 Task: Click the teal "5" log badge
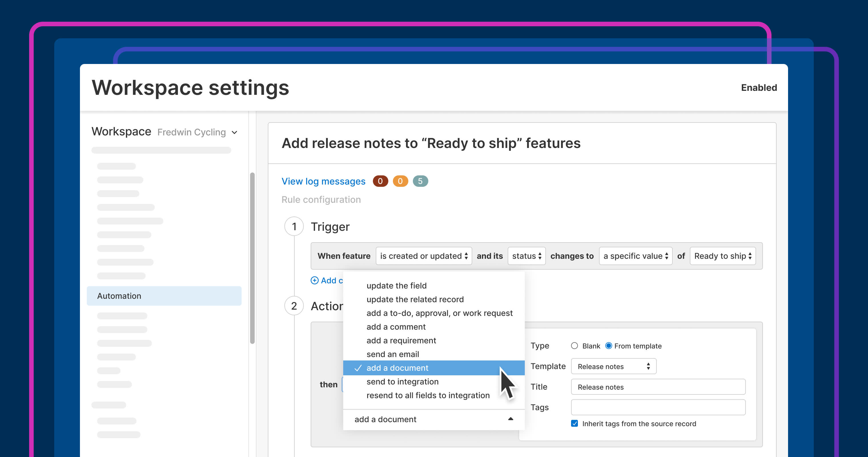click(421, 181)
